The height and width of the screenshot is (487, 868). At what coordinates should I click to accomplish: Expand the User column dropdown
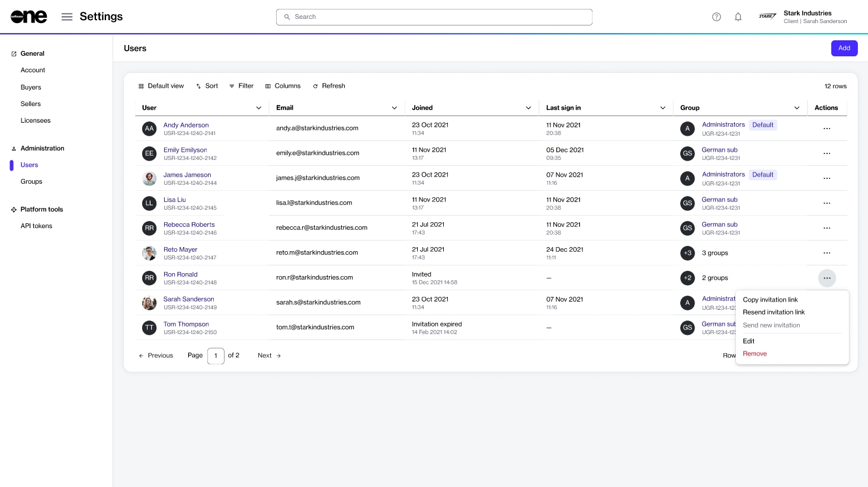(x=258, y=108)
